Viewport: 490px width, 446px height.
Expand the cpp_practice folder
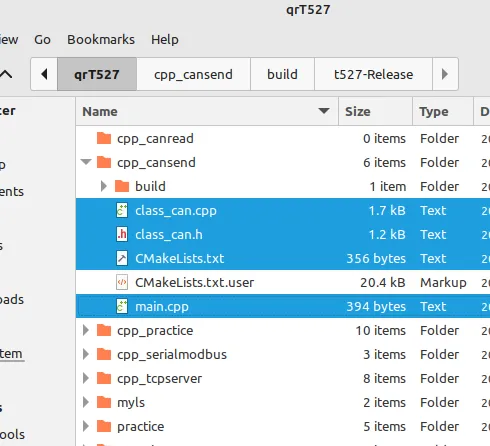coord(86,330)
